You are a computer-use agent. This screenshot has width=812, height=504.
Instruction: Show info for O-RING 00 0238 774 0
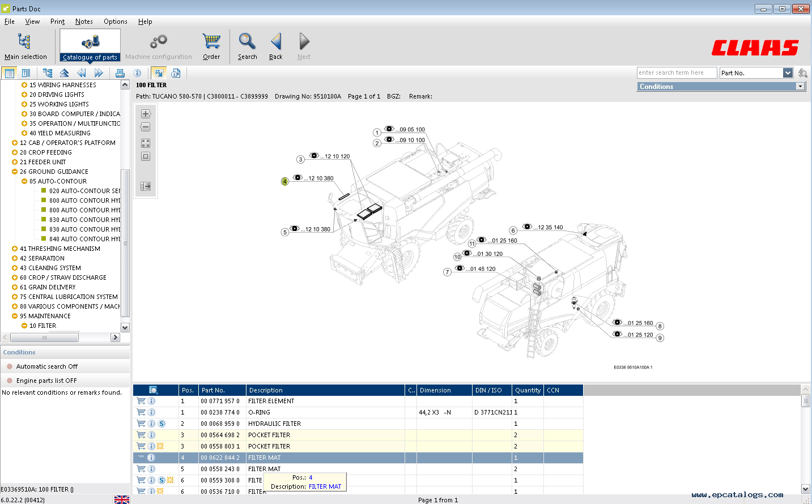click(151, 412)
